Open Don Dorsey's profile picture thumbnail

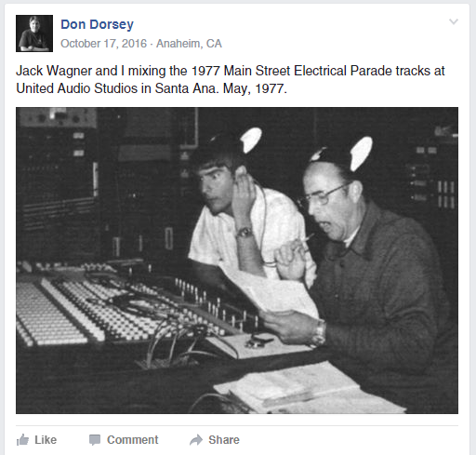[x=34, y=33]
